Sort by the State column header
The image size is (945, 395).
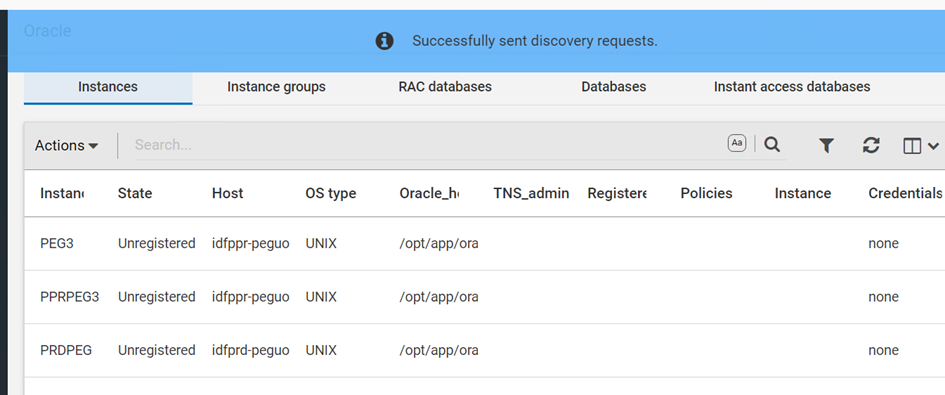coord(134,193)
